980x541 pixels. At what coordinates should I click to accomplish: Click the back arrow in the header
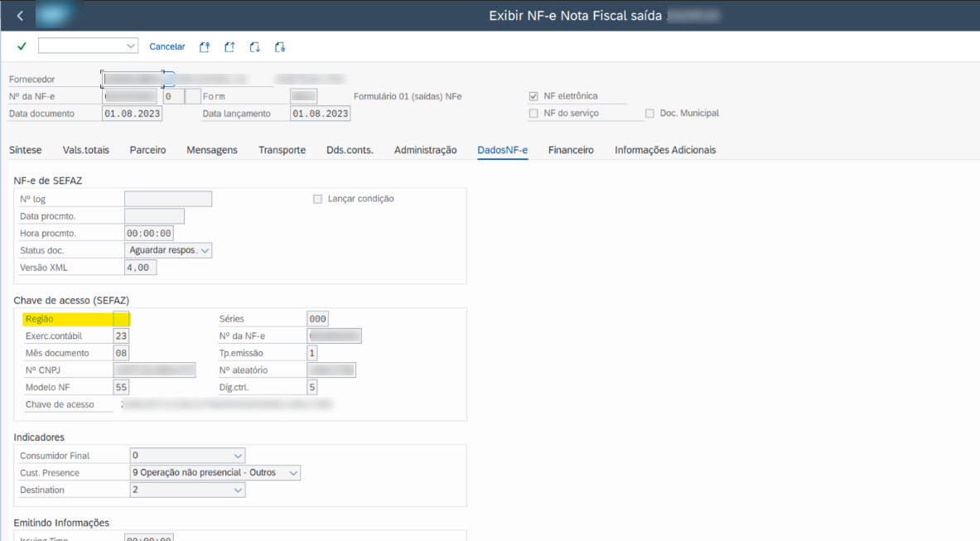click(x=20, y=16)
